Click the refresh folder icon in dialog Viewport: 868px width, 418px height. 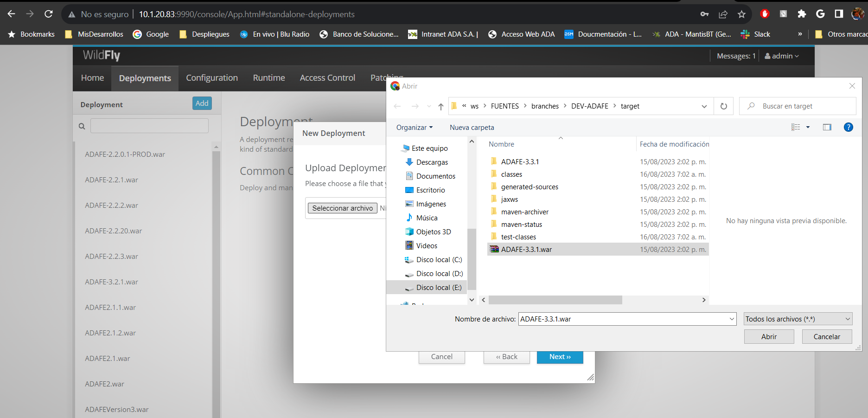pos(723,106)
